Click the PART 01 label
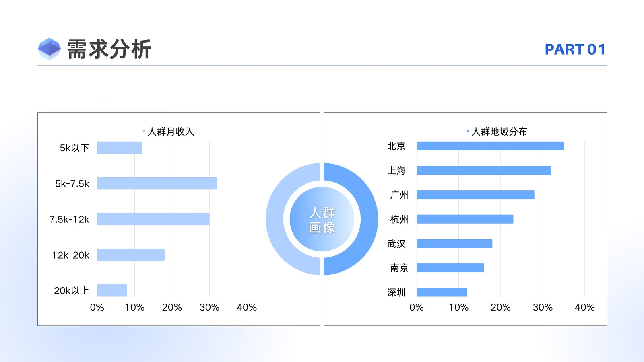The image size is (644, 362). pyautogui.click(x=575, y=49)
